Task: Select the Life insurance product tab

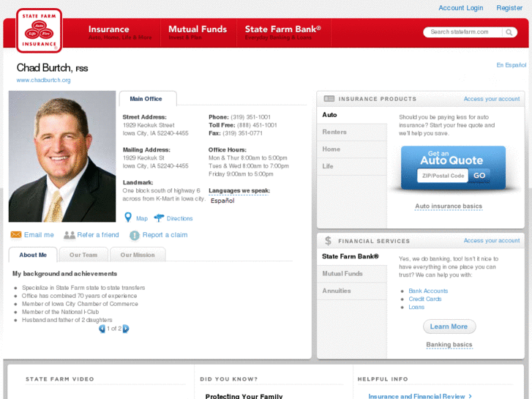Action: point(352,166)
